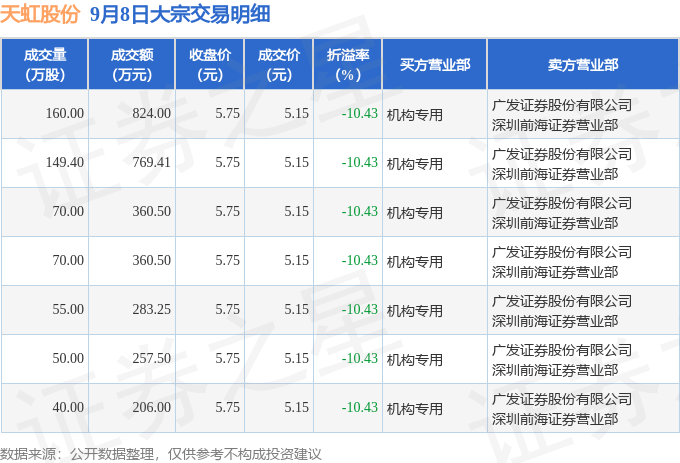Viewport: 680px width, 463px height.
Task: Select the 成交额(万元) column header
Action: [132, 65]
